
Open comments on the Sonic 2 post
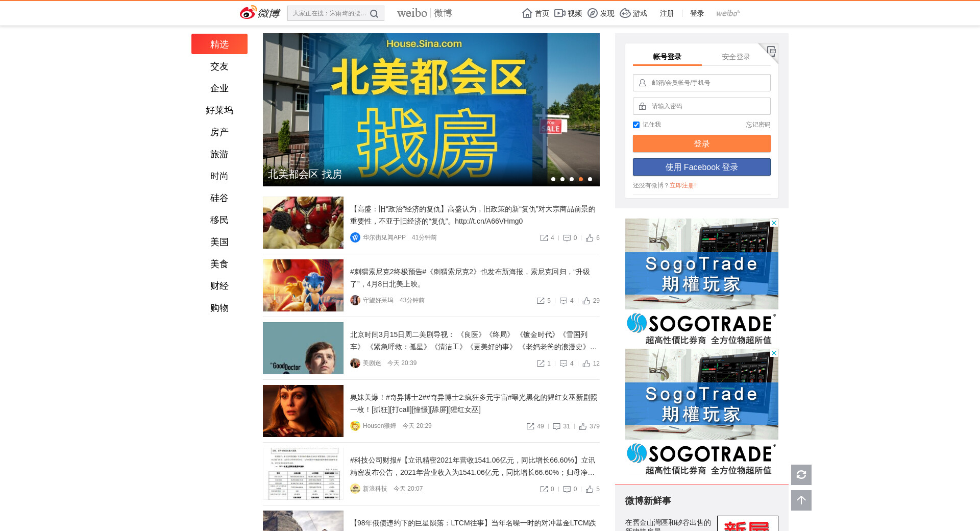[x=563, y=301]
